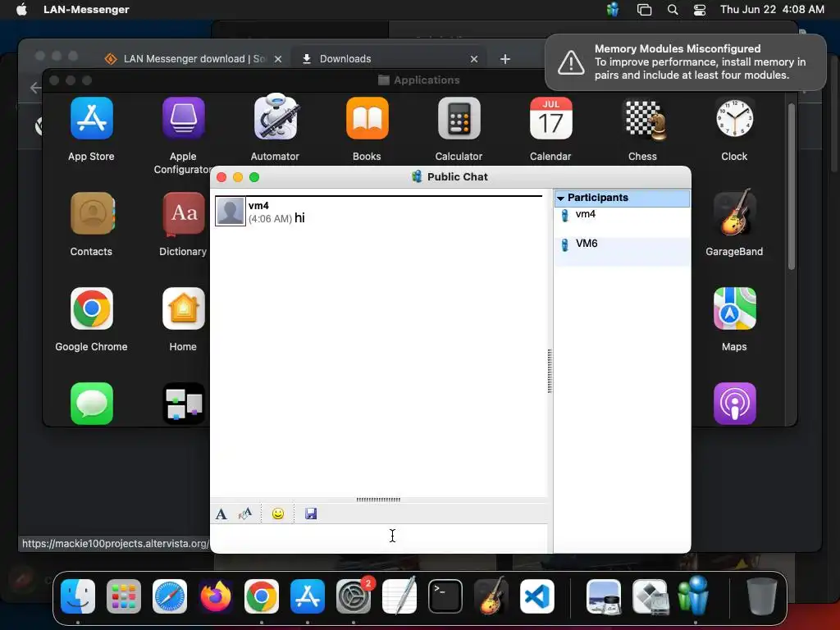Open Books in Applications window
The image size is (840, 630).
(367, 118)
